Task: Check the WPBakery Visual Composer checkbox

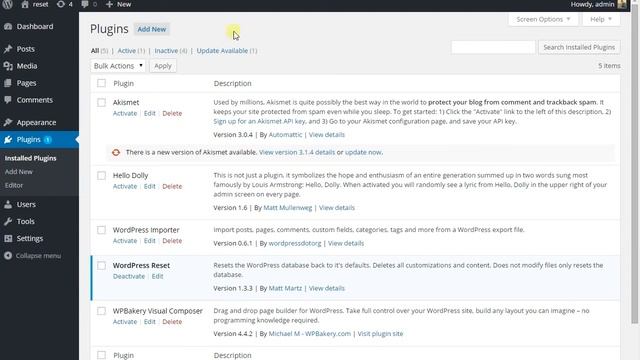Action: point(101,311)
